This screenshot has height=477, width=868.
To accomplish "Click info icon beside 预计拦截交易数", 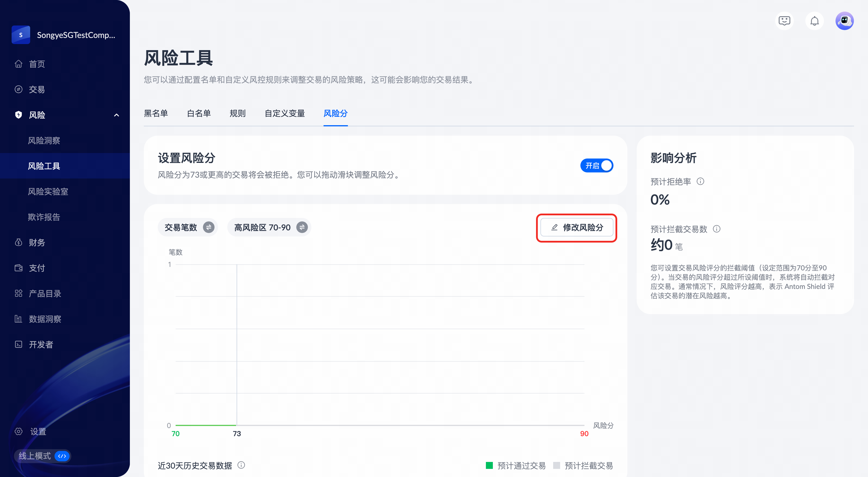I will point(716,229).
